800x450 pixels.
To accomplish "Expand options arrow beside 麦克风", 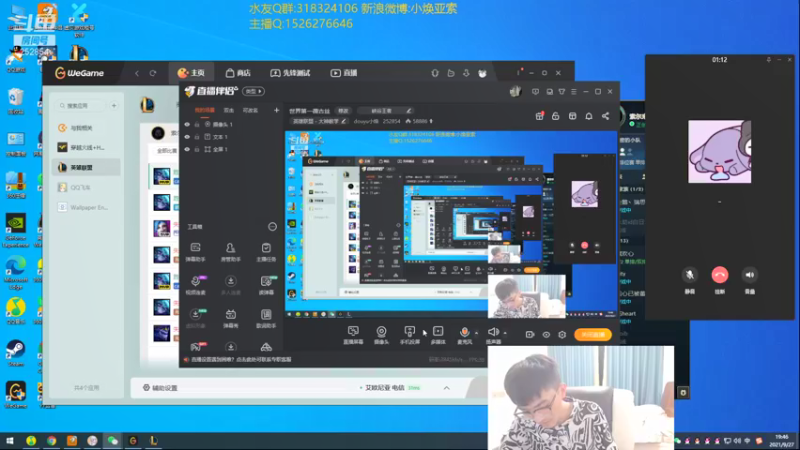I will (477, 333).
